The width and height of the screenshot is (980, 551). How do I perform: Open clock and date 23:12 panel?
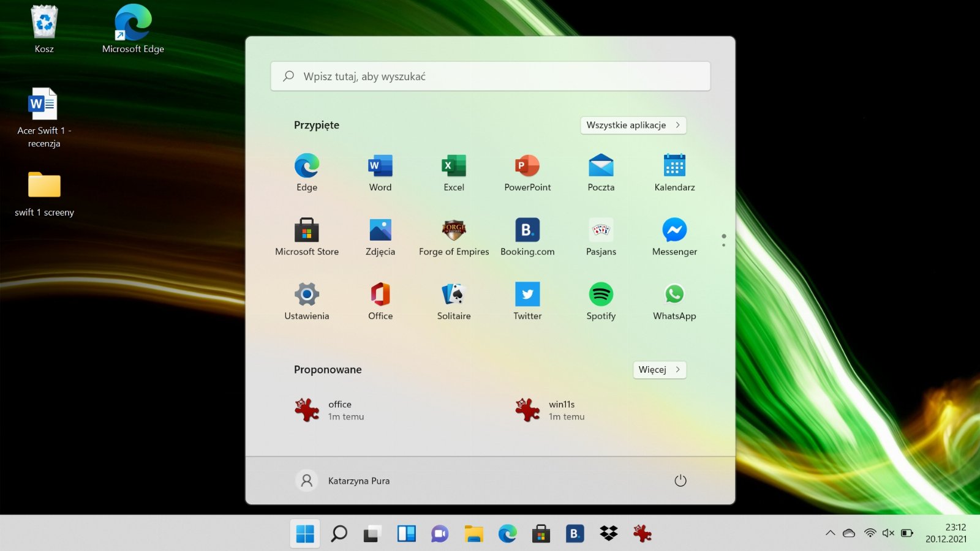[946, 533]
